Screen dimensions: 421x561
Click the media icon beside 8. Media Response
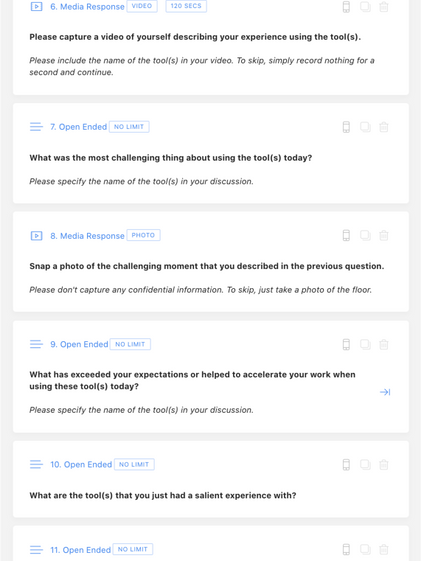(x=36, y=236)
